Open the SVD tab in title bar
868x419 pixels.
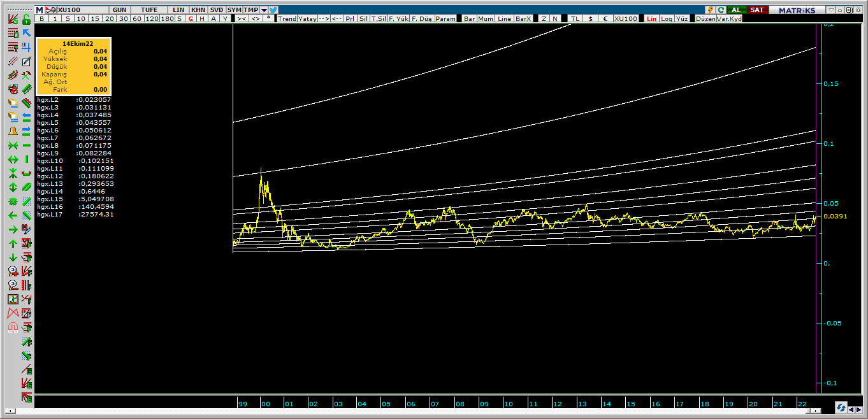(x=217, y=10)
